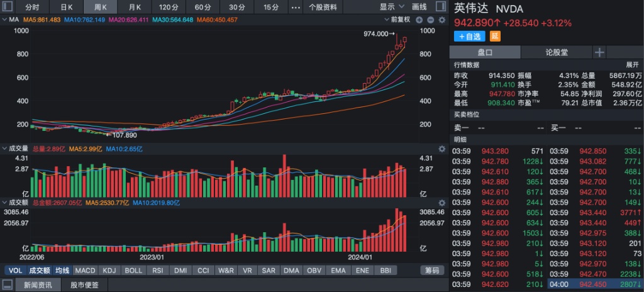Expand the 显示 display dropdown
644x292 pixels.
pos(390,7)
